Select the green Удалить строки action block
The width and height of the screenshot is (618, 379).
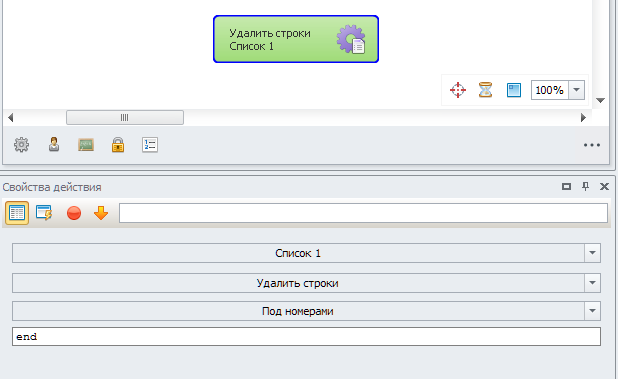click(296, 39)
